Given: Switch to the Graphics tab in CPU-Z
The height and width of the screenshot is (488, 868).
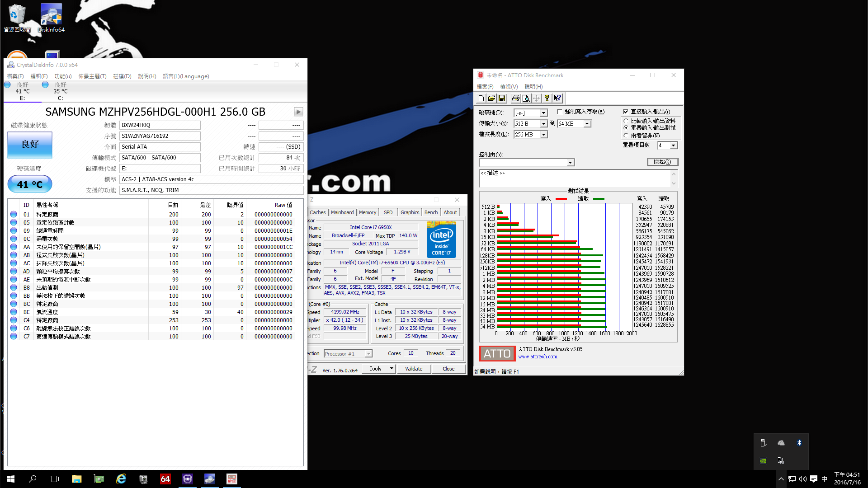Looking at the screenshot, I should [410, 212].
